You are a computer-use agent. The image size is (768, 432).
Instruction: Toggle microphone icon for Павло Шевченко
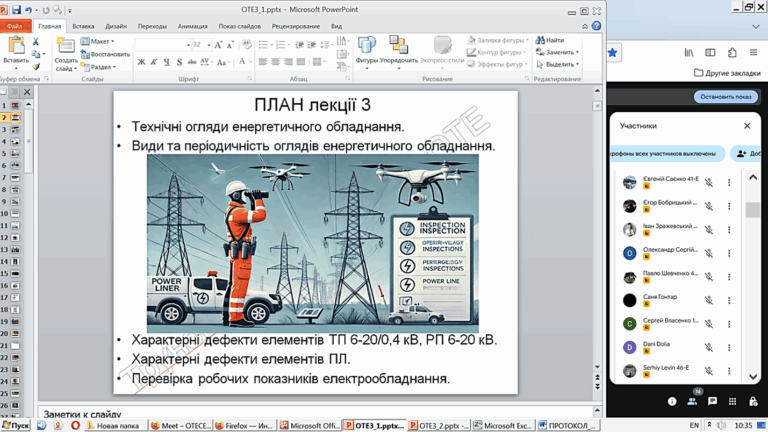[x=708, y=277]
